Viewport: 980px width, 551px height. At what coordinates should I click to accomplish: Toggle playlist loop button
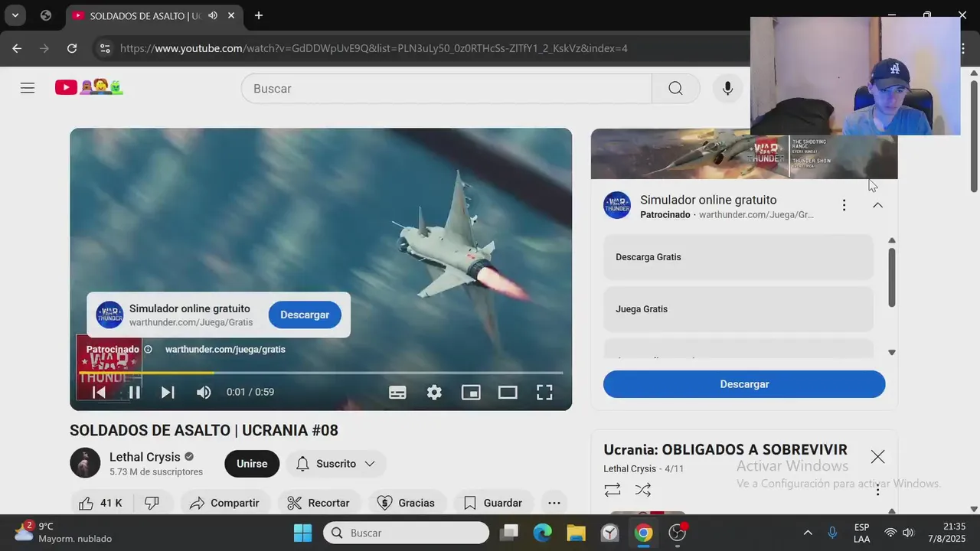[612, 489]
